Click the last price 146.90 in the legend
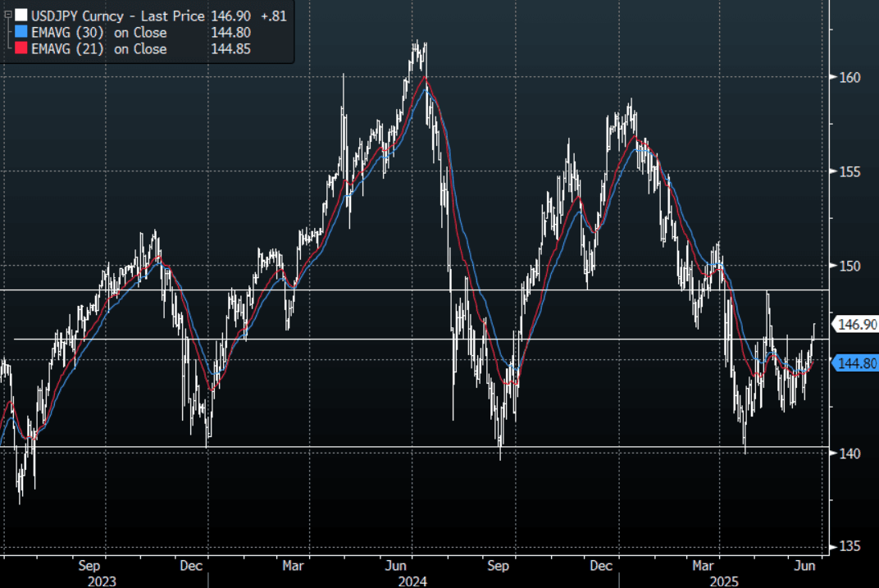Viewport: 879px width, 588px height. click(230, 16)
